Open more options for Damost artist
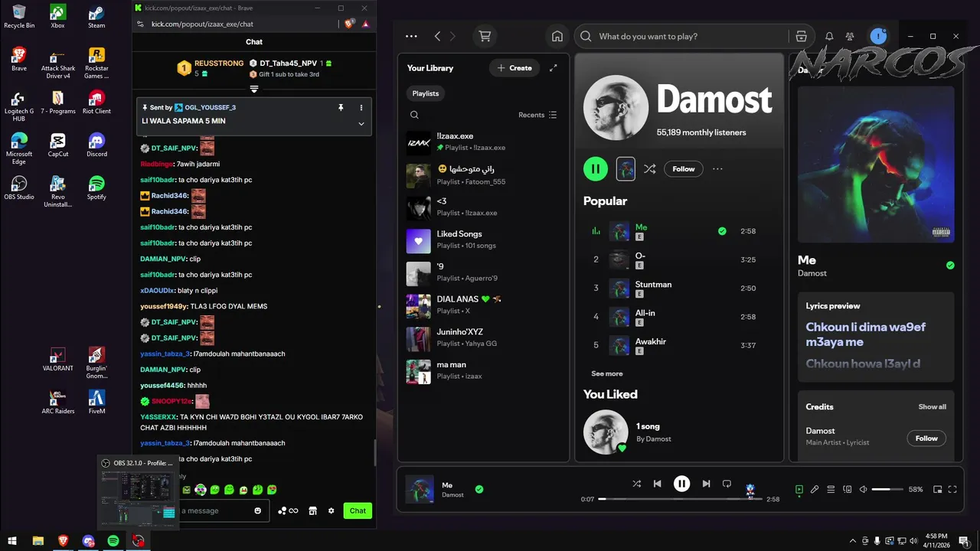 click(x=717, y=169)
